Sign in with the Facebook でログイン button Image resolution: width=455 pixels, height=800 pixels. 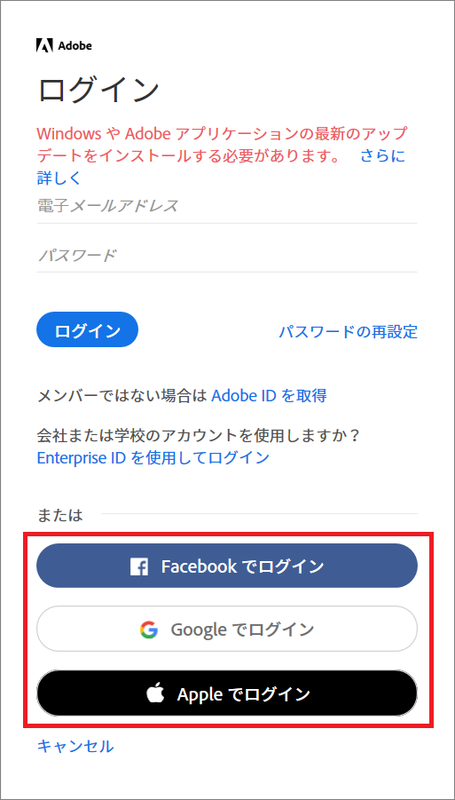pyautogui.click(x=227, y=567)
